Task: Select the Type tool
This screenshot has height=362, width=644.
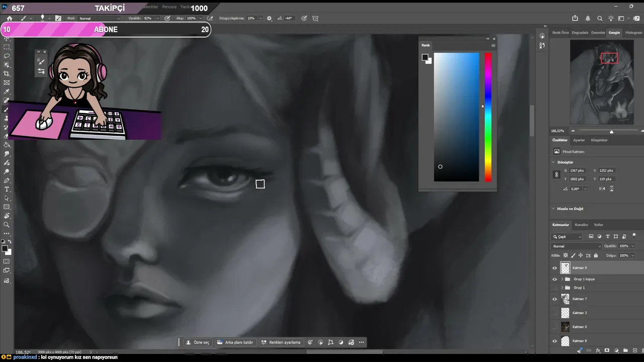Action: coord(7,189)
